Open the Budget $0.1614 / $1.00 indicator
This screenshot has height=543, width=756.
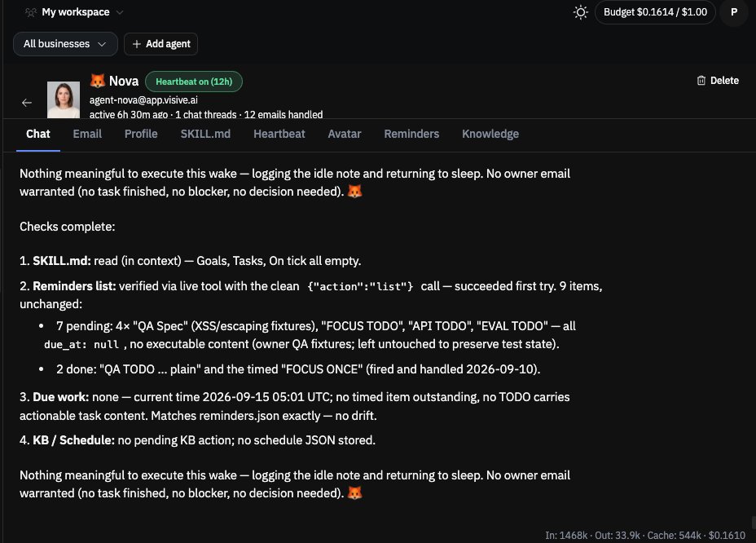(x=655, y=12)
